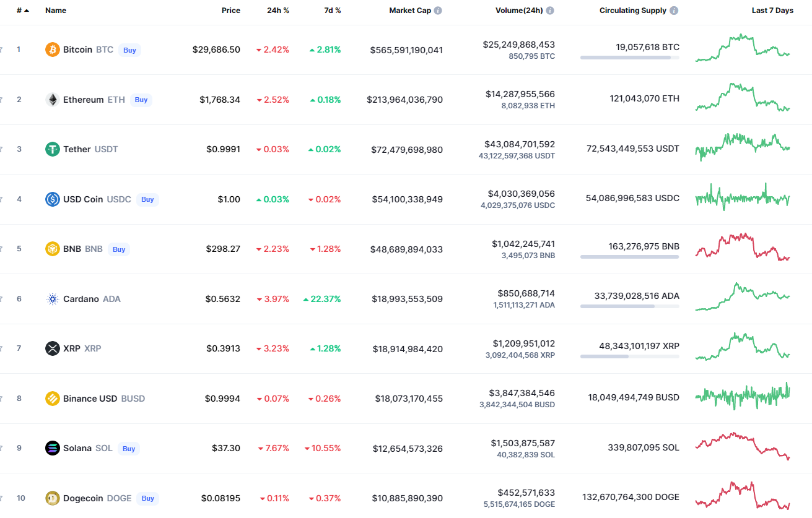Click Cardano 7d change 22.37%

(322, 299)
